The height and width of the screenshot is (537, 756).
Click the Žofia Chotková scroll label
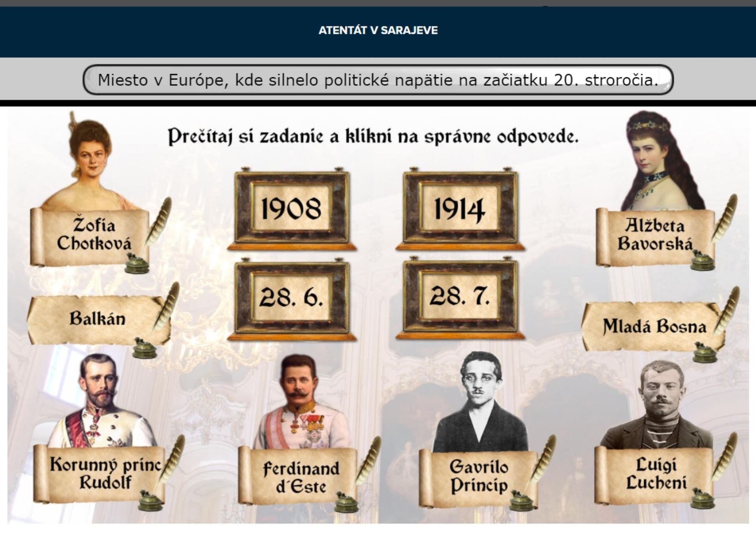[x=90, y=236]
